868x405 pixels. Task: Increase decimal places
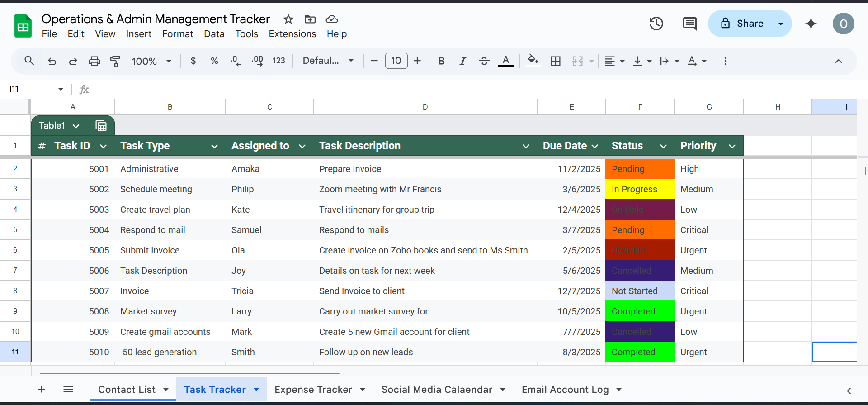coord(257,61)
